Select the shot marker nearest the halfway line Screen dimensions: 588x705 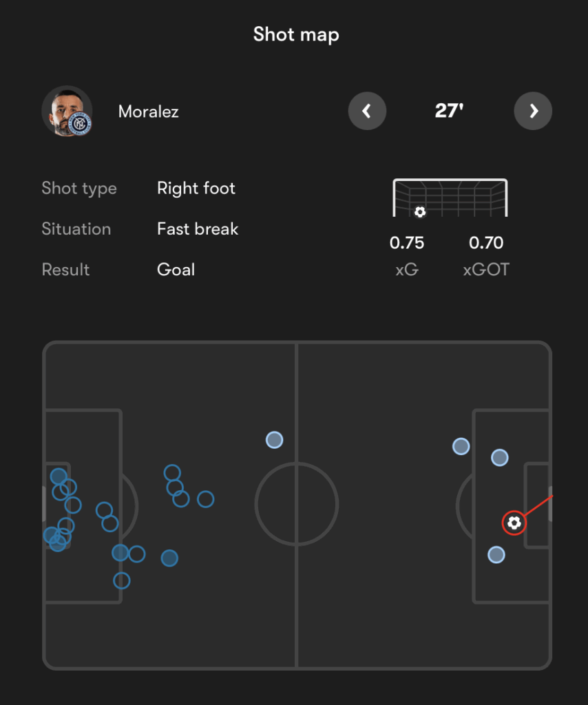pyautogui.click(x=275, y=440)
